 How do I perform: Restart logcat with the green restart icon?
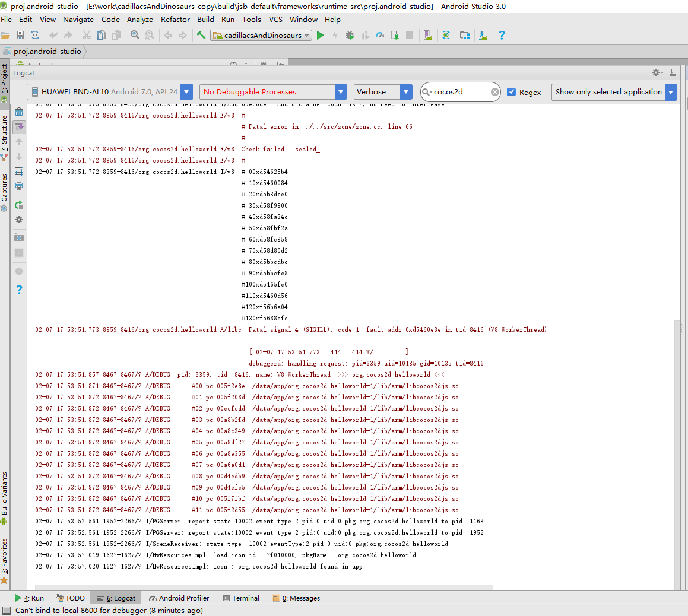19,205
